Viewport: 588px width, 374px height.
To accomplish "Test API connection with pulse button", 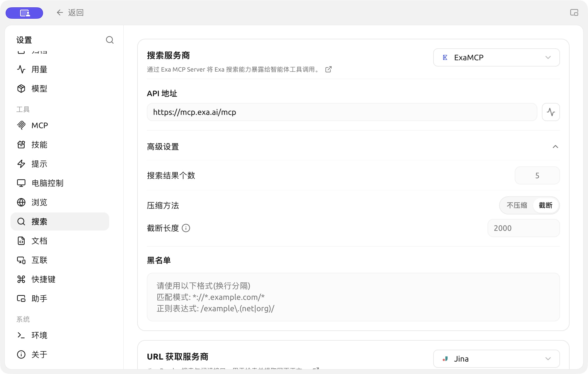I will coord(551,112).
